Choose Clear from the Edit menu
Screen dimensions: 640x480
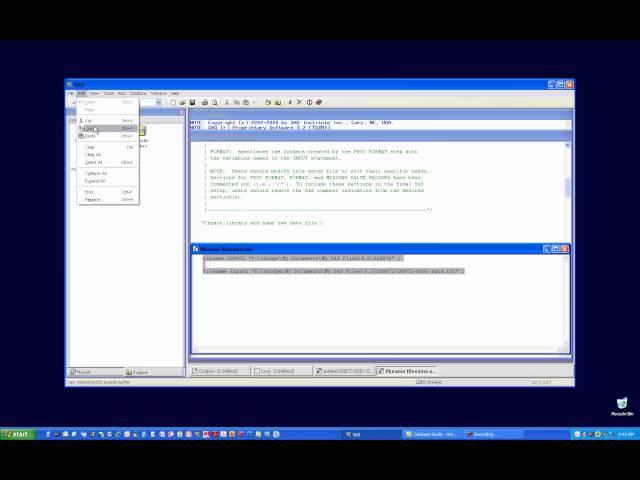(108, 147)
